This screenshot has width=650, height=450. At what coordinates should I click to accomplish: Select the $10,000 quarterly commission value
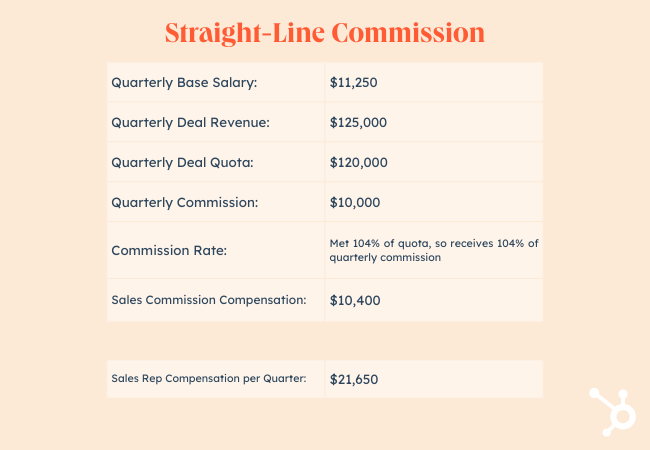point(354,202)
